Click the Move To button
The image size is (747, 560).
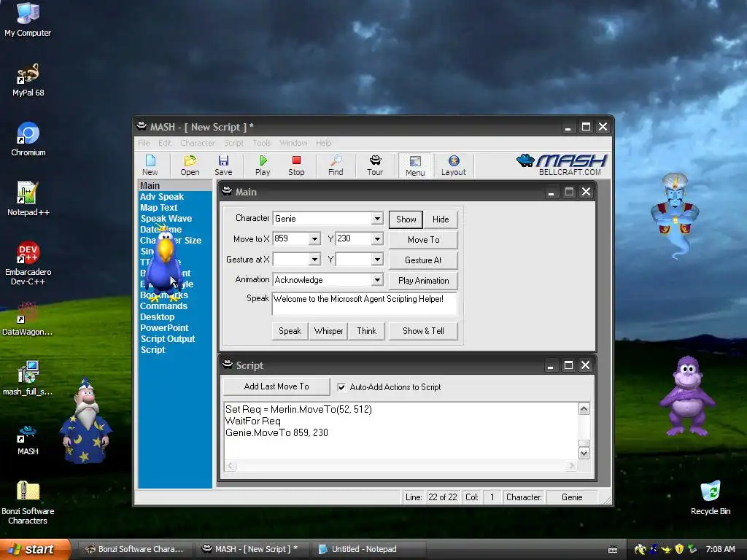[x=424, y=239]
